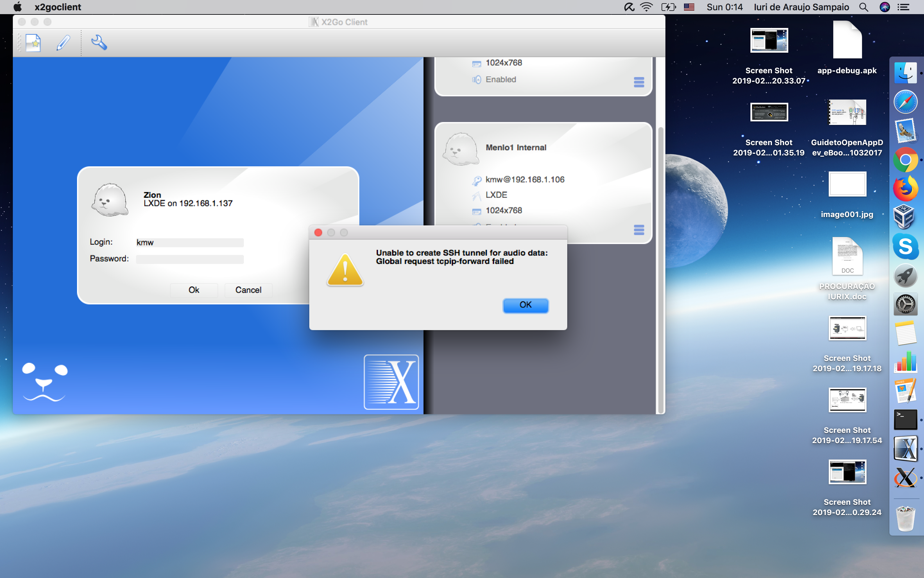This screenshot has height=578, width=924.
Task: Click 1024x768 in the Menlo1 Internal card
Action: tap(504, 210)
